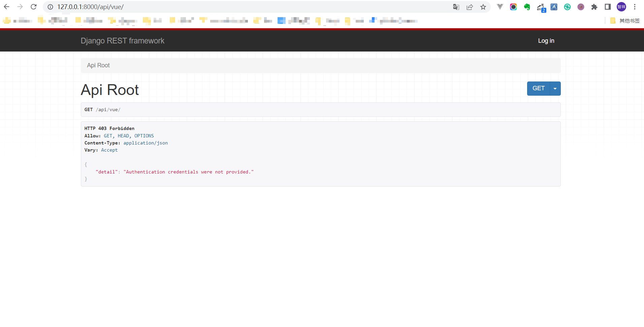Open the colorful circle extension icon
The image size is (644, 327).
click(513, 7)
